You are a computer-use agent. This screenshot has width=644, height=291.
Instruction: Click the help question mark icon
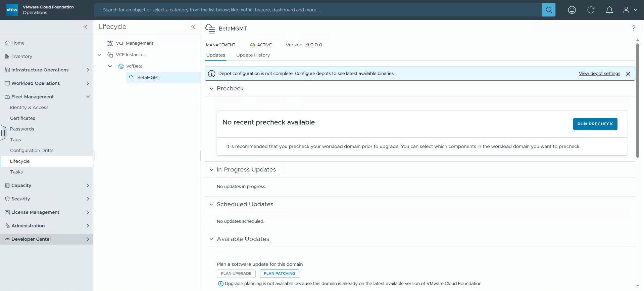pyautogui.click(x=634, y=28)
